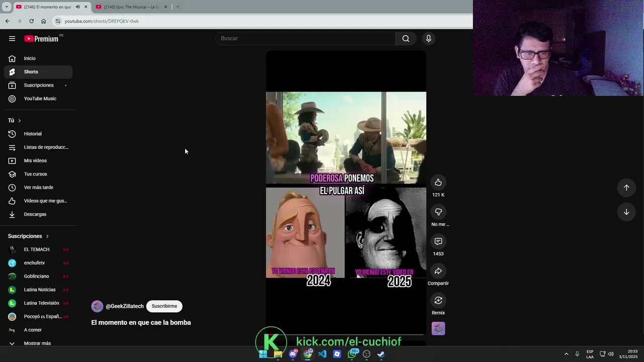Open YouTube Music in the sidebar

click(x=38, y=99)
